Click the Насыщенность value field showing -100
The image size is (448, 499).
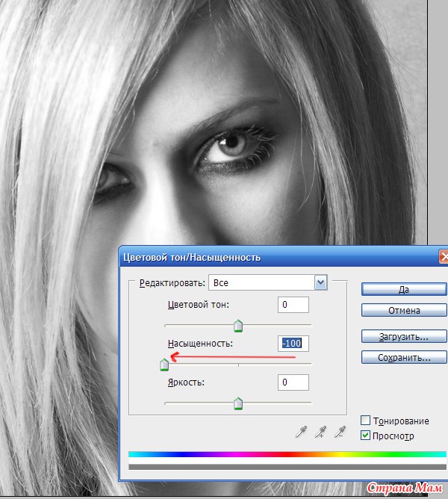(293, 344)
